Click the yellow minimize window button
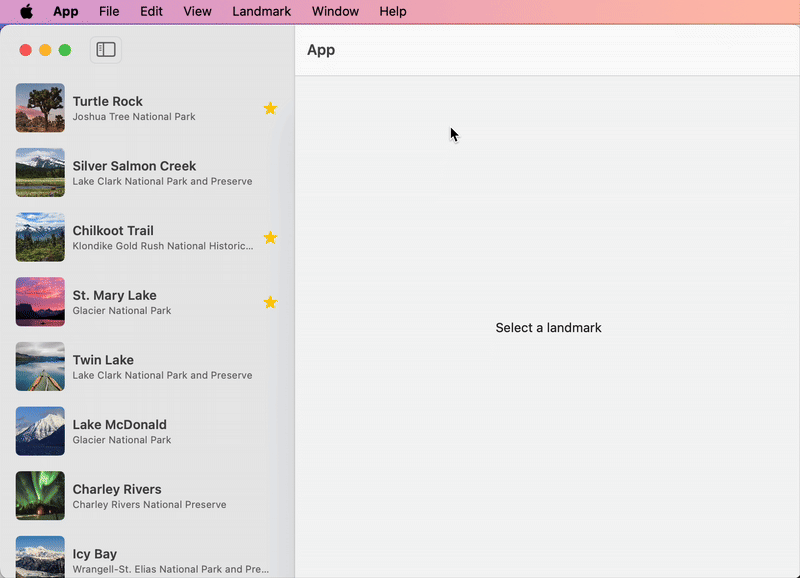This screenshot has width=800, height=578. click(x=45, y=50)
